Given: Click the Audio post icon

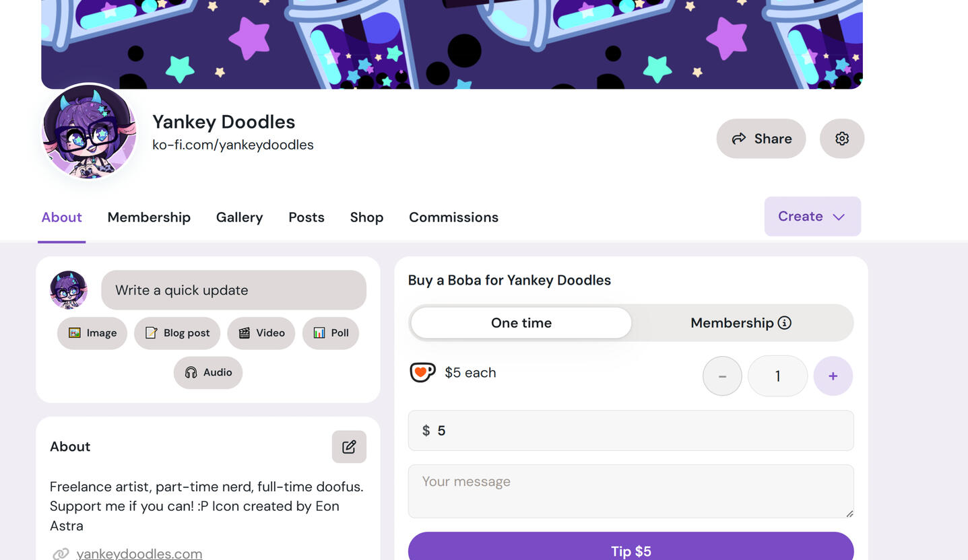Looking at the screenshot, I should pos(193,372).
